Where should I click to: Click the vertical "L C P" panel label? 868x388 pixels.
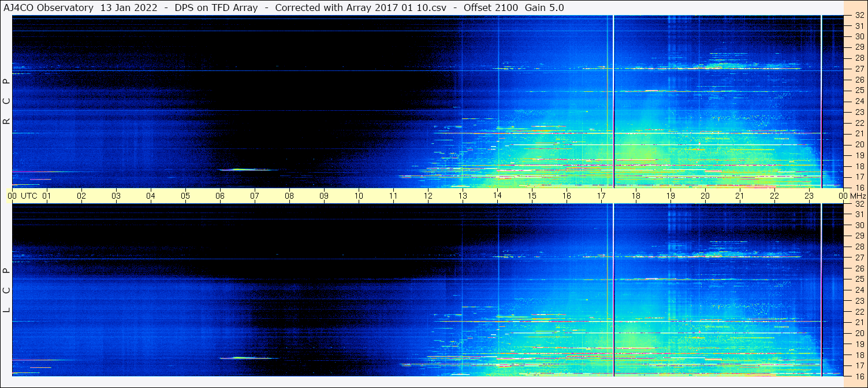pyautogui.click(x=7, y=290)
